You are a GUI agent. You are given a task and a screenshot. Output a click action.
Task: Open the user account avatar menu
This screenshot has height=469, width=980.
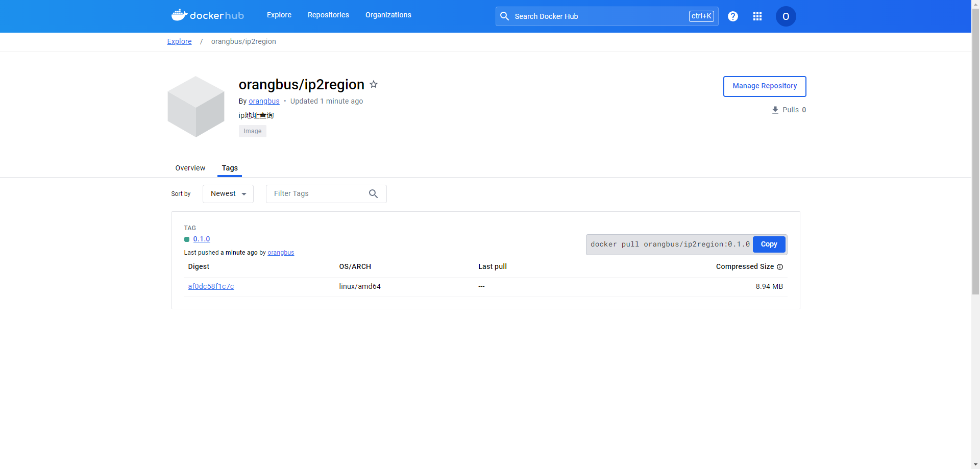786,16
